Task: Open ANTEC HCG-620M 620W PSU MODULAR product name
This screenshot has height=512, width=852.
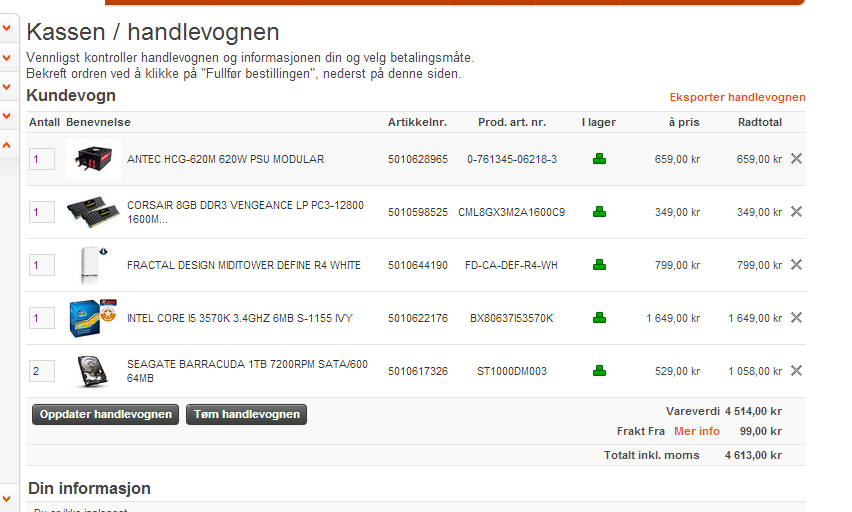Action: coord(225,159)
